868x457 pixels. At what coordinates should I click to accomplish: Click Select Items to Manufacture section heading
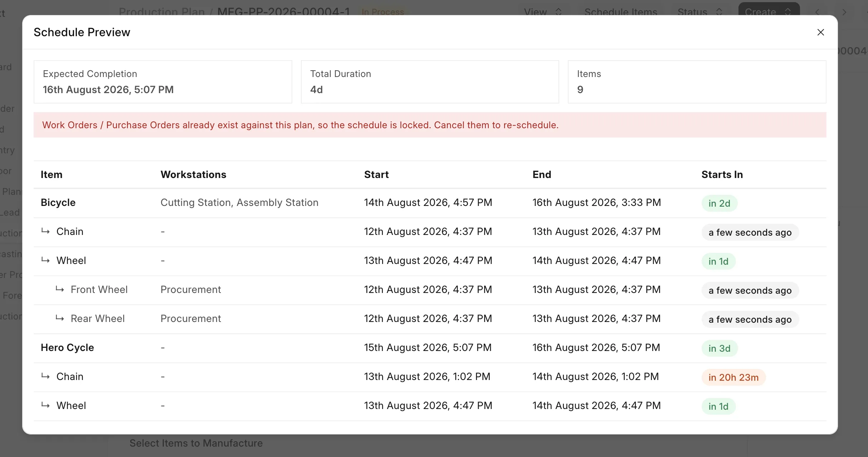[196, 443]
